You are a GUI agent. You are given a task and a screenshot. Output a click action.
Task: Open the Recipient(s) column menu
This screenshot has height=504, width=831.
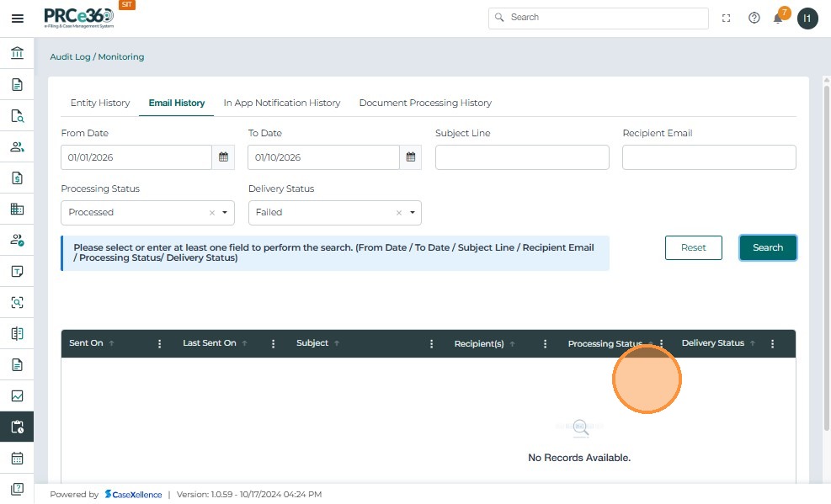point(545,344)
